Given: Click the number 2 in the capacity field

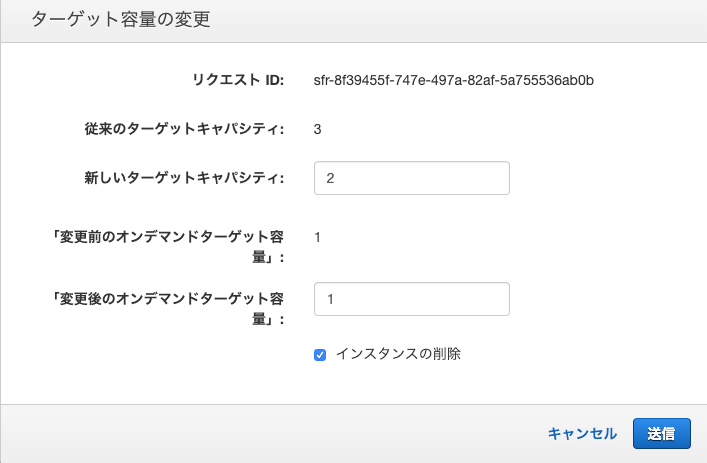Looking at the screenshot, I should [330, 179].
